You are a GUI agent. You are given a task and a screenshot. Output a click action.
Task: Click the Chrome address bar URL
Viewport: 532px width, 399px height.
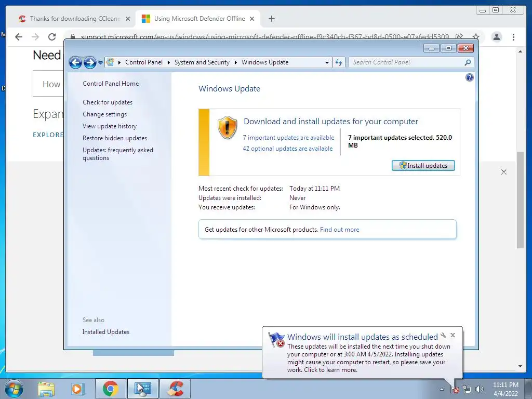tap(264, 37)
